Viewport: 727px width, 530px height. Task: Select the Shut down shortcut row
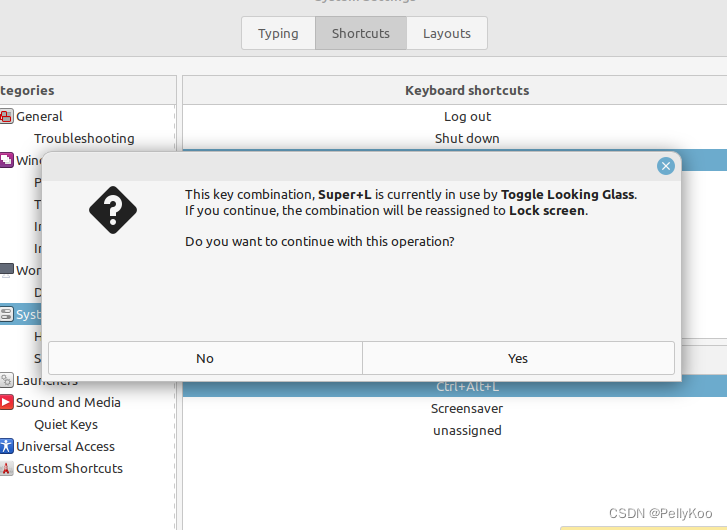click(x=455, y=139)
